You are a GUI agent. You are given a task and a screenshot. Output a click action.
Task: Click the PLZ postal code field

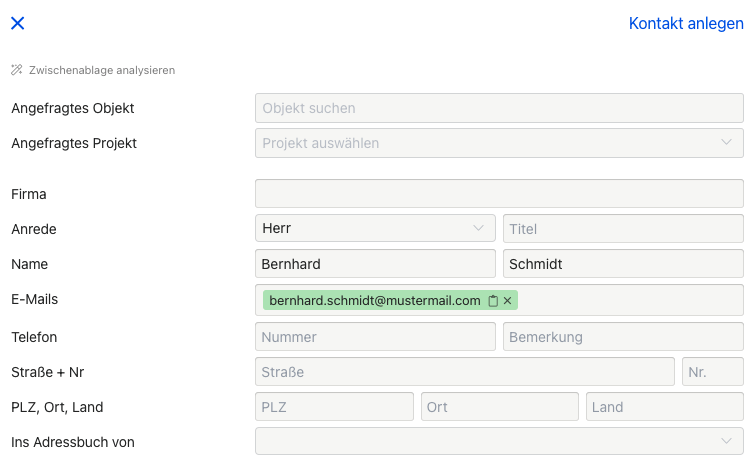[334, 407]
